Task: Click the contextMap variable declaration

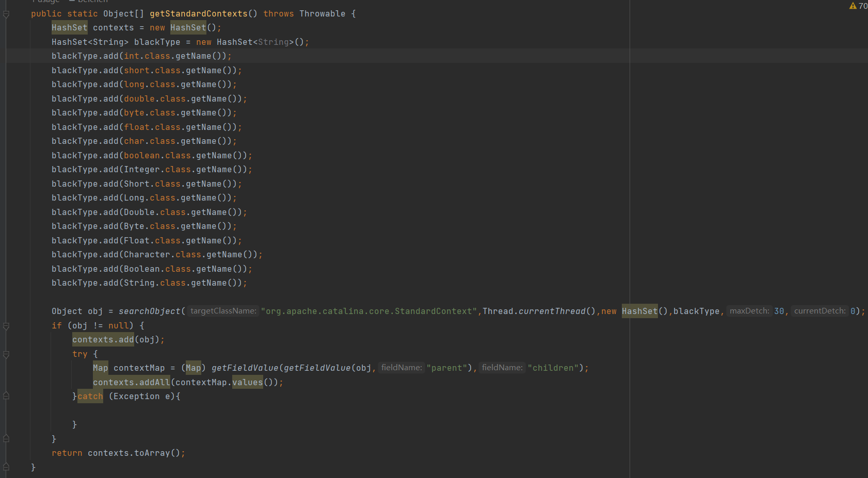Action: point(139,368)
